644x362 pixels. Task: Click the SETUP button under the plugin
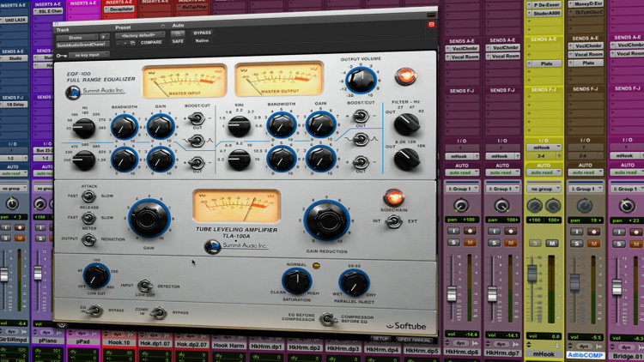(380, 339)
